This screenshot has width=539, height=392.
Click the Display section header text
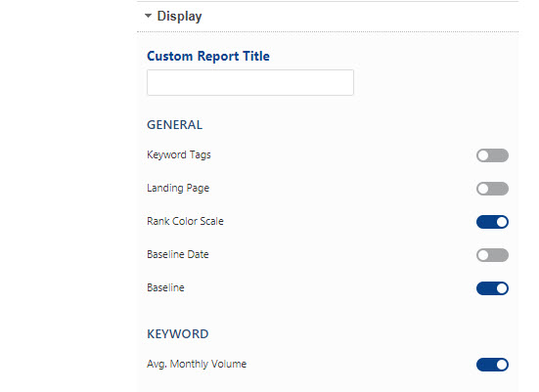tap(179, 17)
